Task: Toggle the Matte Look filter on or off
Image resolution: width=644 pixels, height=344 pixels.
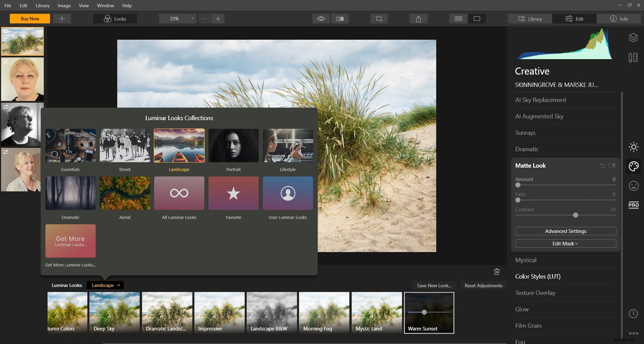Action: click(x=613, y=166)
